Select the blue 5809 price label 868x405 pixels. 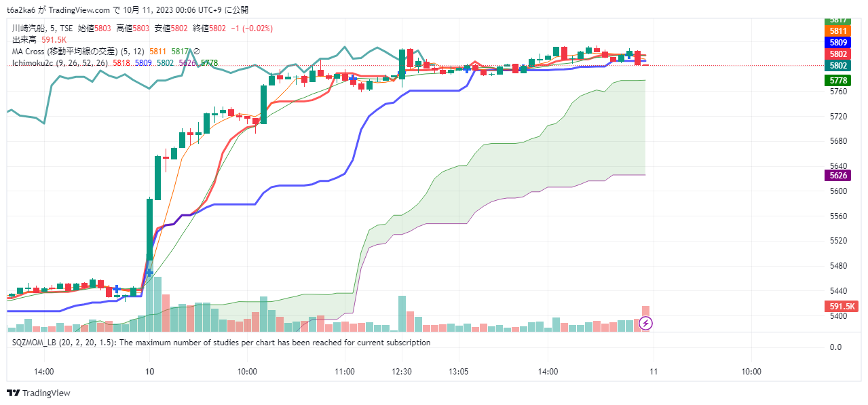[838, 42]
